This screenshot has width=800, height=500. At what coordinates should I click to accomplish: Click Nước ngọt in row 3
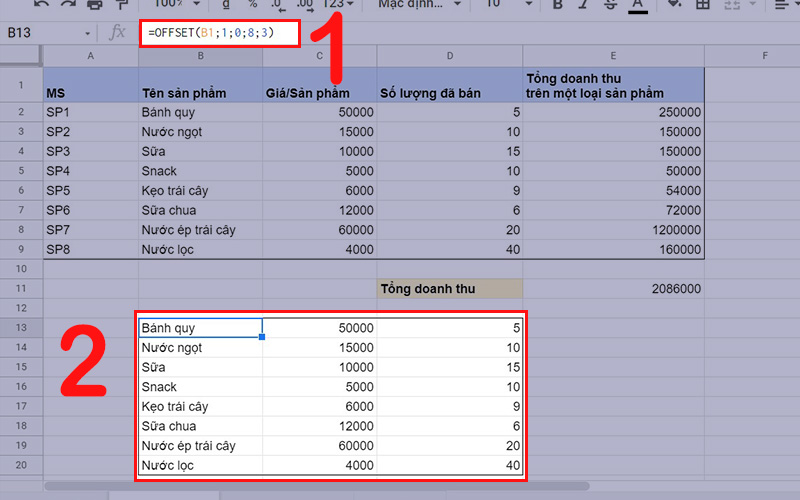click(x=201, y=132)
